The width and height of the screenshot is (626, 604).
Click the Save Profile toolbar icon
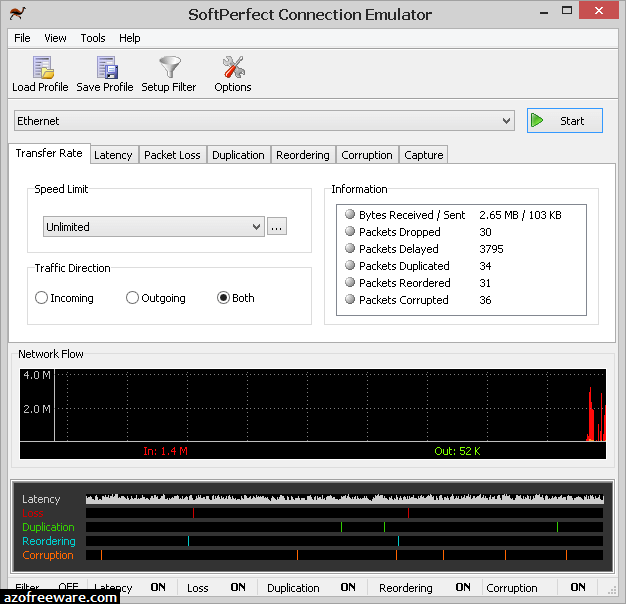107,67
